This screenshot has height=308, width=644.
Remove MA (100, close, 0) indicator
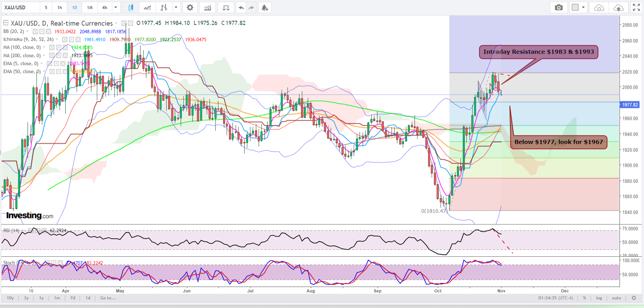65,47
